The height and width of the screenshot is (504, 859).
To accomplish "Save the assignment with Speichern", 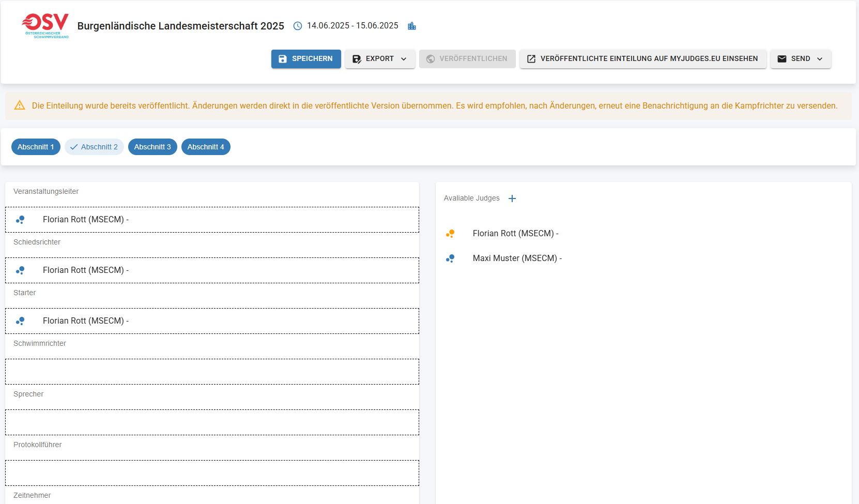I will (x=306, y=59).
